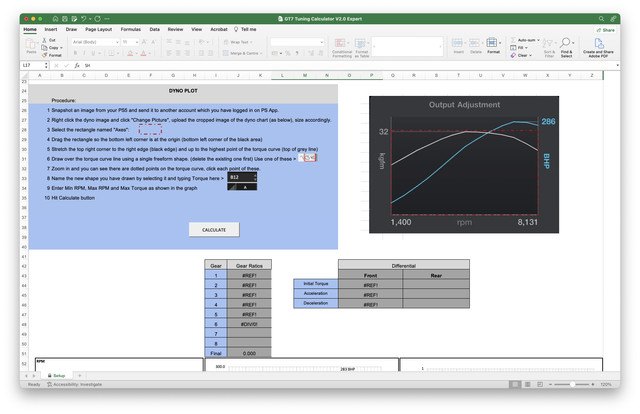This screenshot has height=414, width=640.
Task: Open the Formulas ribbon tab
Action: click(x=131, y=30)
